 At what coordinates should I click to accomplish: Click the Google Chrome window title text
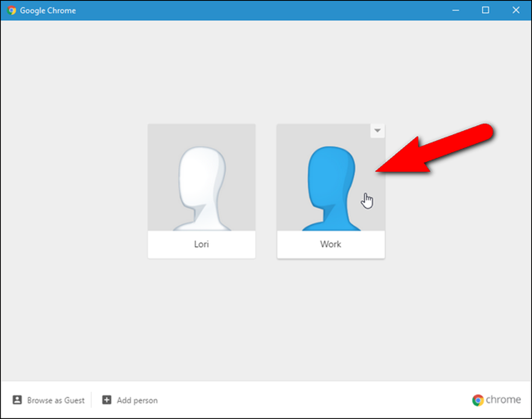(x=48, y=11)
